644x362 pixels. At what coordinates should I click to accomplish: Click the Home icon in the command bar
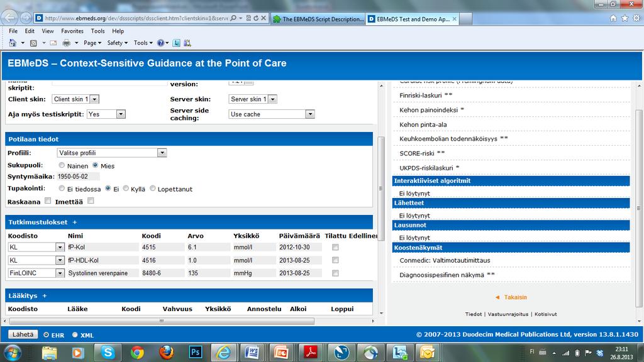(x=13, y=43)
